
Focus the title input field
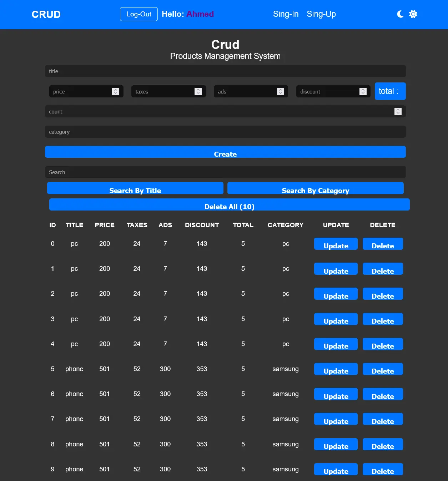[225, 71]
